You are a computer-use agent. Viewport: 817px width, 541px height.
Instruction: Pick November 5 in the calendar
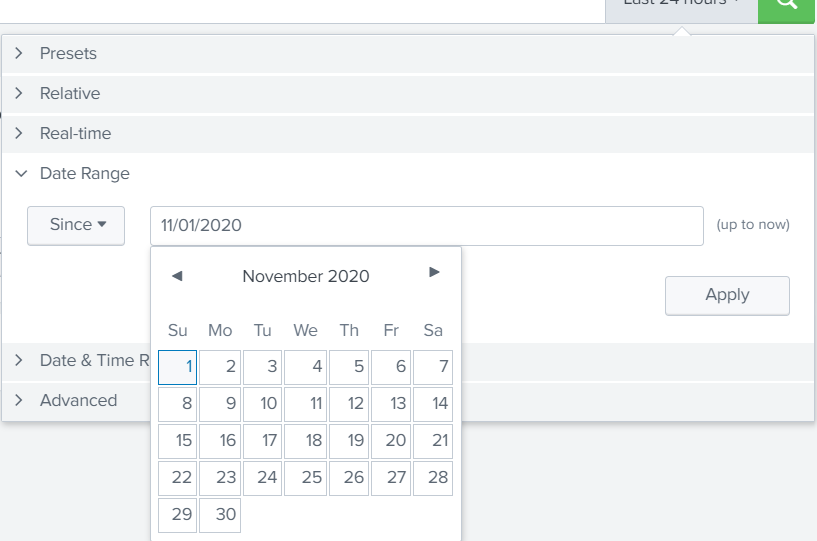pos(349,367)
